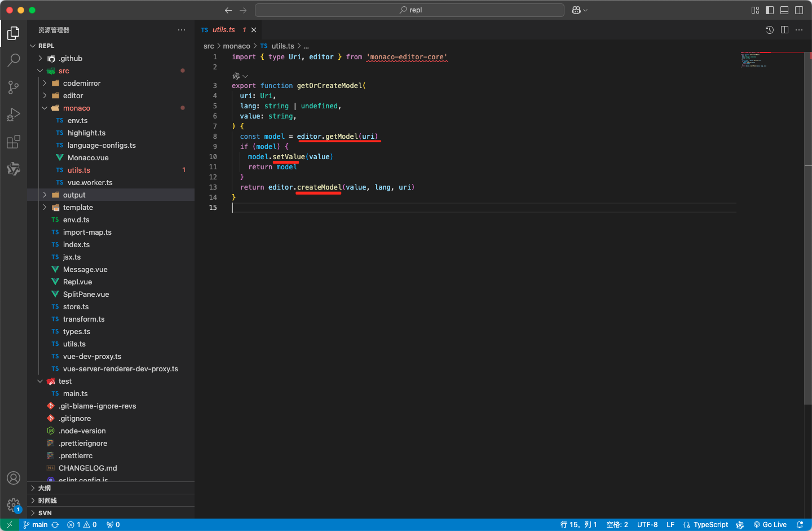Open the code lens dropdown chevron above line 3
Viewport: 812px width, 531px height.
(245, 76)
